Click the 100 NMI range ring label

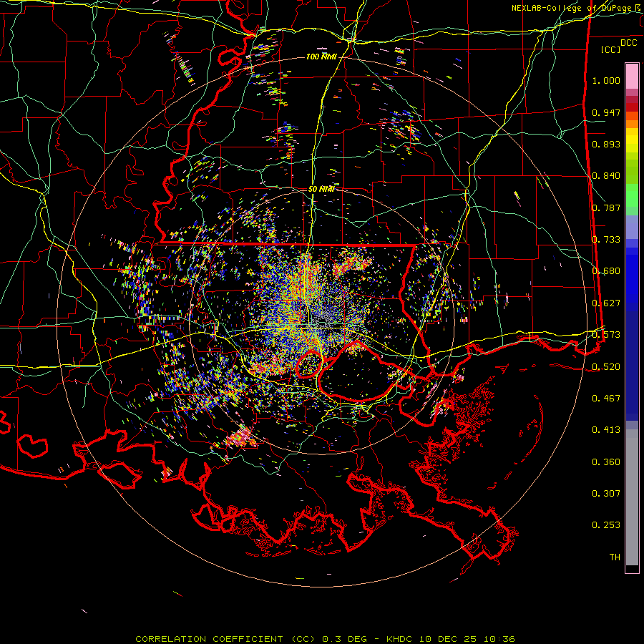click(321, 57)
